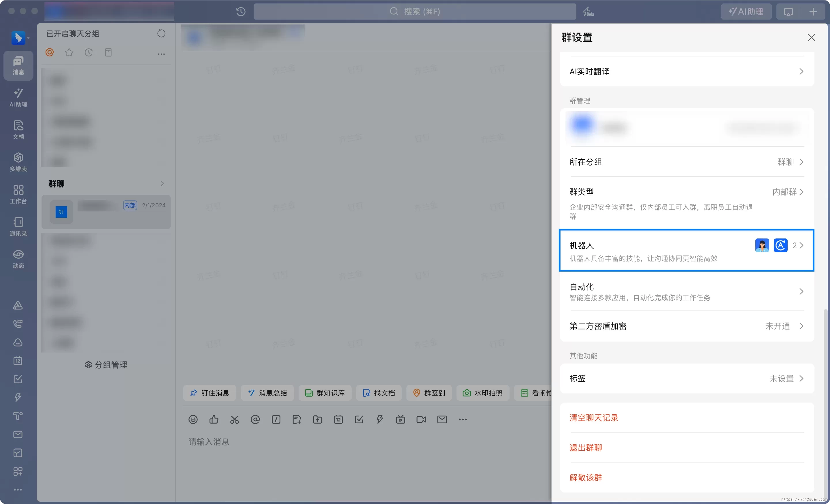830x504 pixels.
Task: Open the emoji picker in message input
Action: tap(193, 420)
